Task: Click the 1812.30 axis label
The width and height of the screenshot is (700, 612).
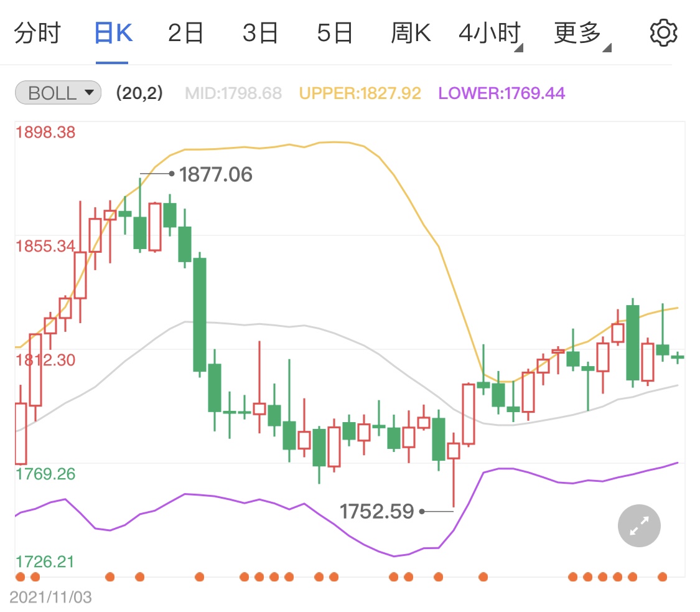Action: click(x=45, y=360)
